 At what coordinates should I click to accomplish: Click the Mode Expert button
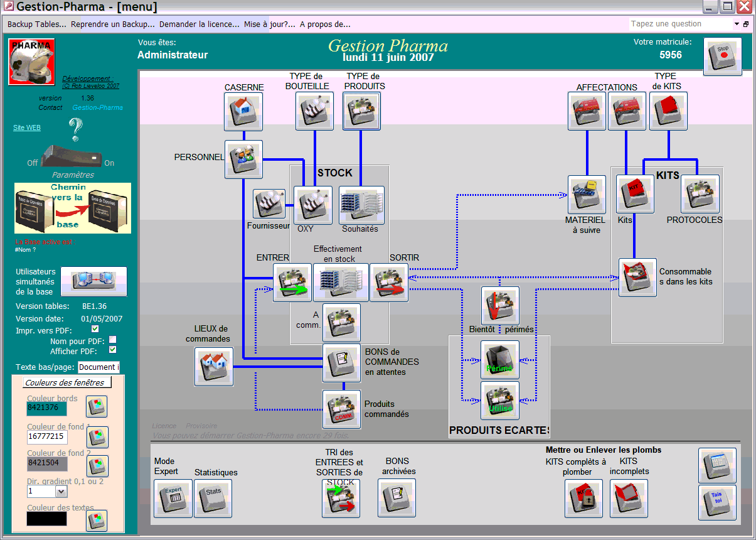click(173, 499)
